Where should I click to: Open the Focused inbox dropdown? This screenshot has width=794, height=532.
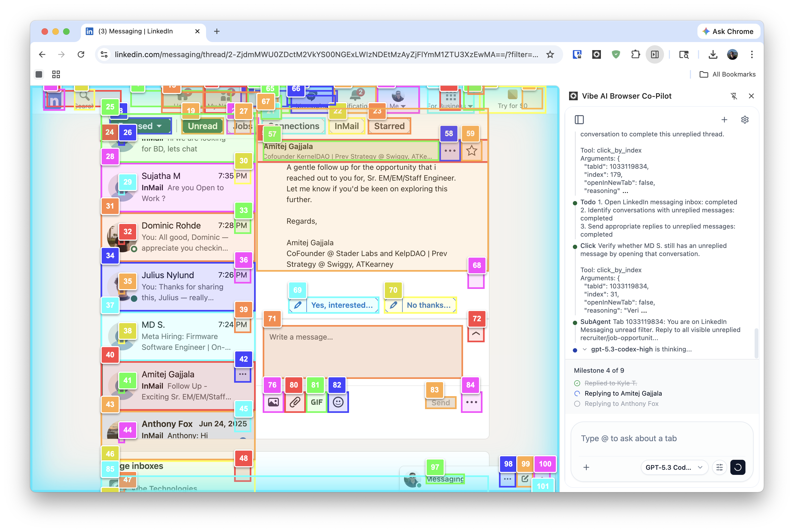click(x=140, y=126)
